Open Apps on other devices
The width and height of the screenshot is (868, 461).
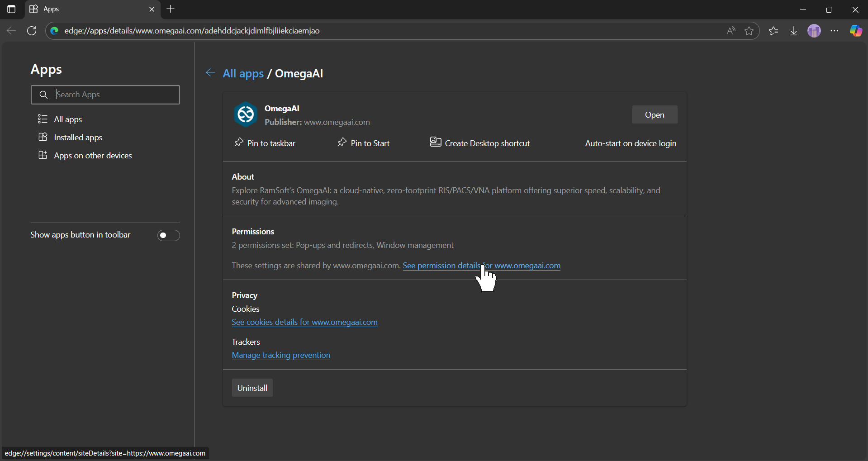pos(93,155)
